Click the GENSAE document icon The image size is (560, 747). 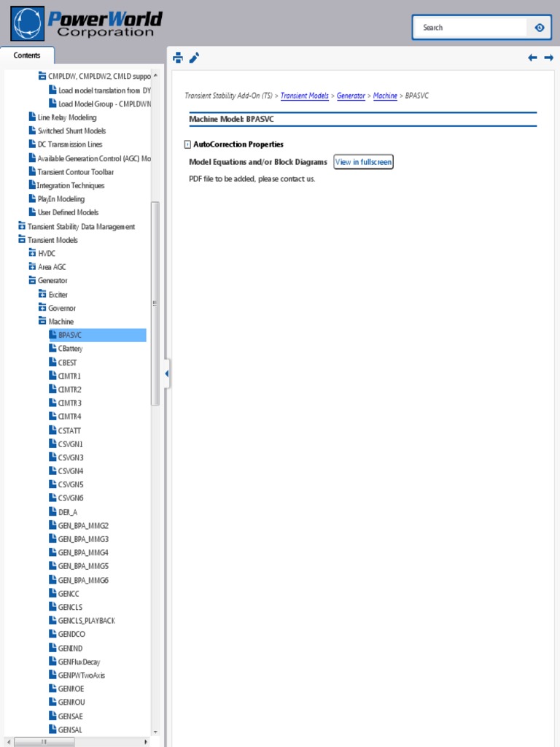click(x=52, y=716)
